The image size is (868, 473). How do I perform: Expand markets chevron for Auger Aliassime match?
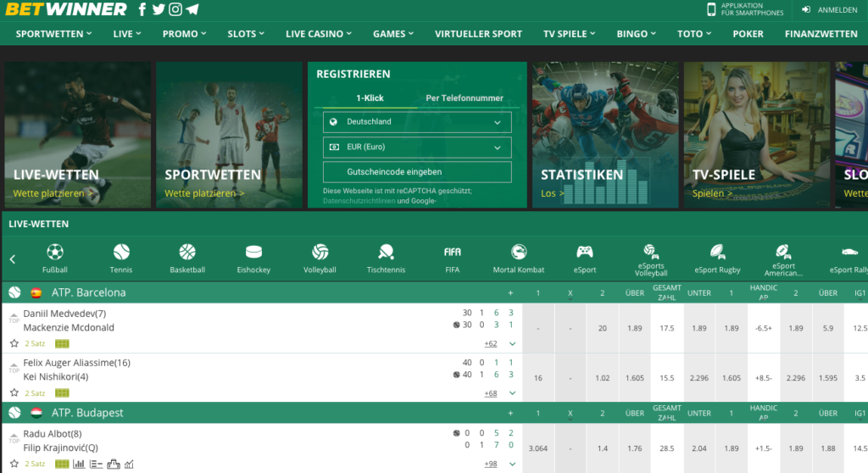pos(512,393)
